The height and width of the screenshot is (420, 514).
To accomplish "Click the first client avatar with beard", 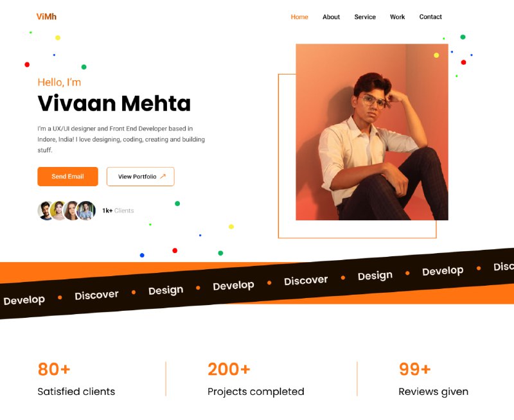I will coord(46,211).
